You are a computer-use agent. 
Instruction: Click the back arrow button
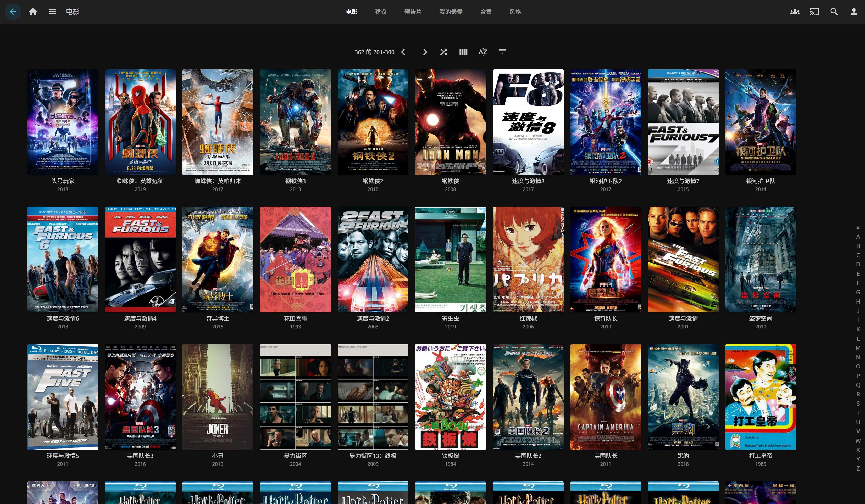pyautogui.click(x=13, y=12)
